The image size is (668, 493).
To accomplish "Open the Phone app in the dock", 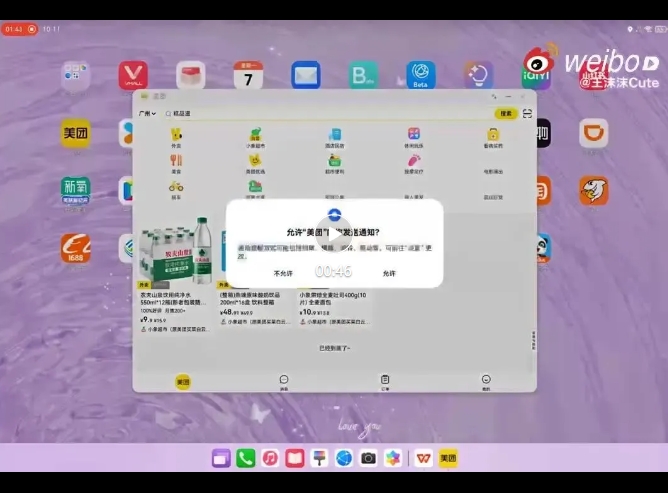I will point(246,458).
